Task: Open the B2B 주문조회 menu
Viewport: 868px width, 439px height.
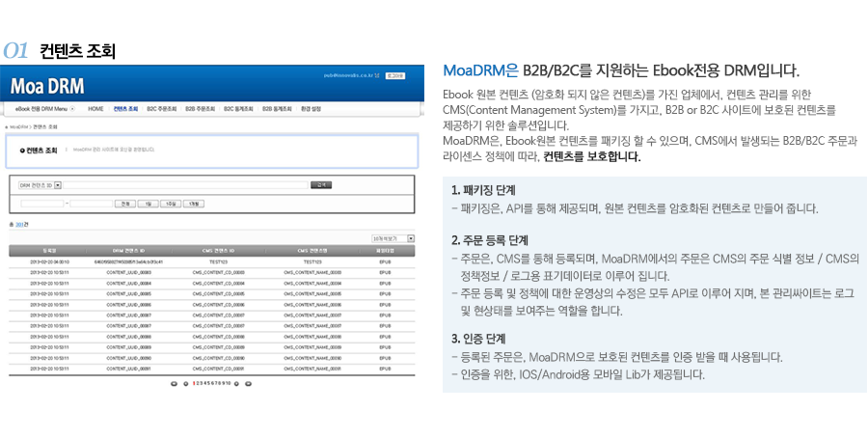Action: coord(200,109)
